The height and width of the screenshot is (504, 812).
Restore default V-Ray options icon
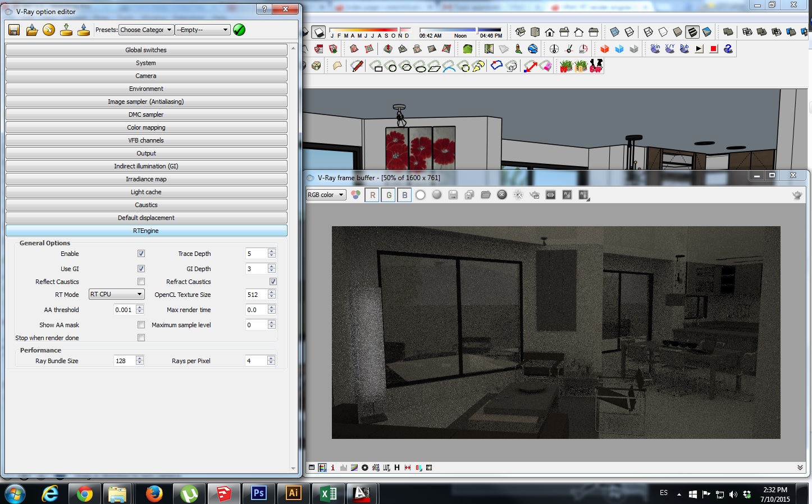click(x=49, y=30)
